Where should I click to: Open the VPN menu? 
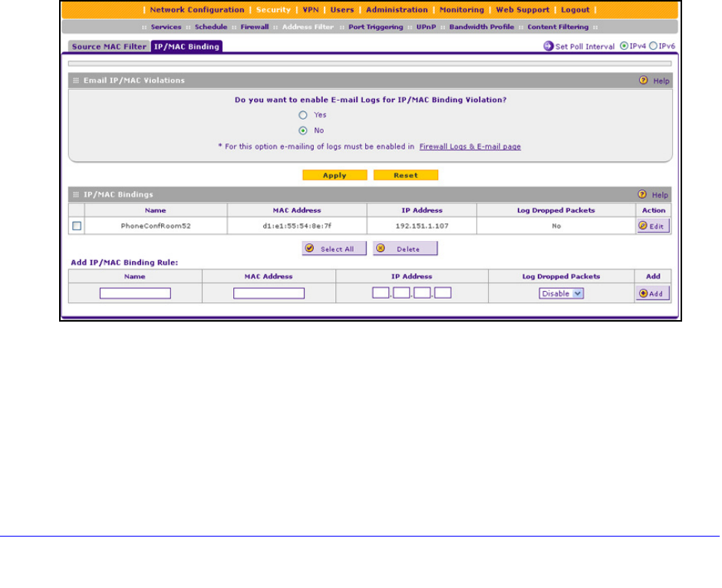pyautogui.click(x=311, y=10)
